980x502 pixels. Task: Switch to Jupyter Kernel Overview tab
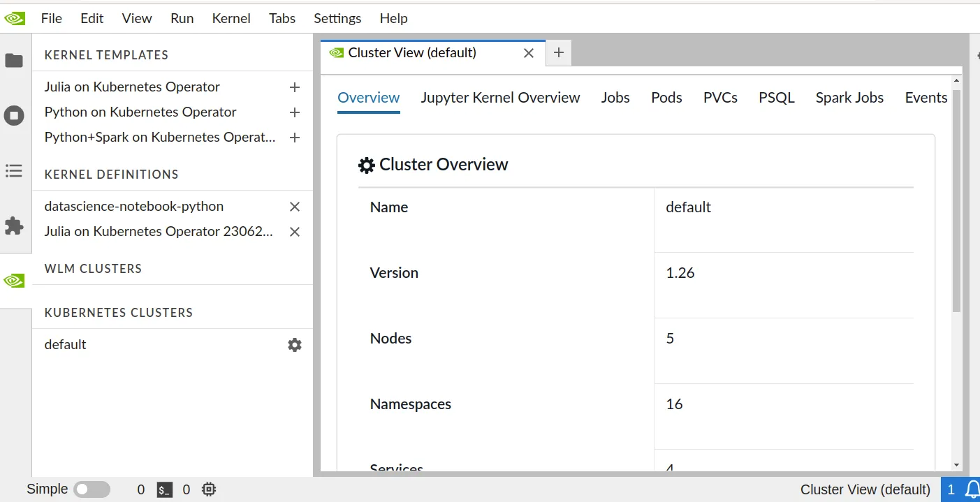click(500, 98)
